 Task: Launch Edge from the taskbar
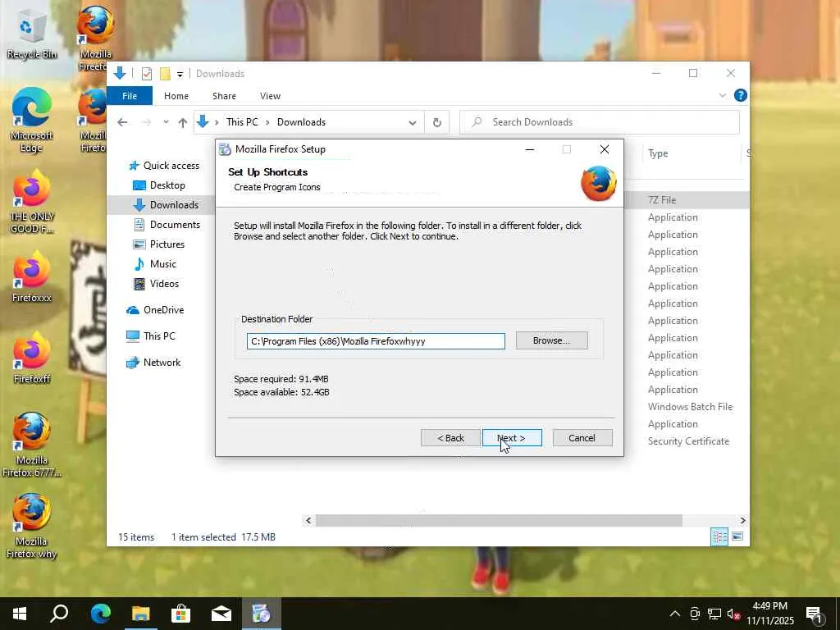[100, 614]
